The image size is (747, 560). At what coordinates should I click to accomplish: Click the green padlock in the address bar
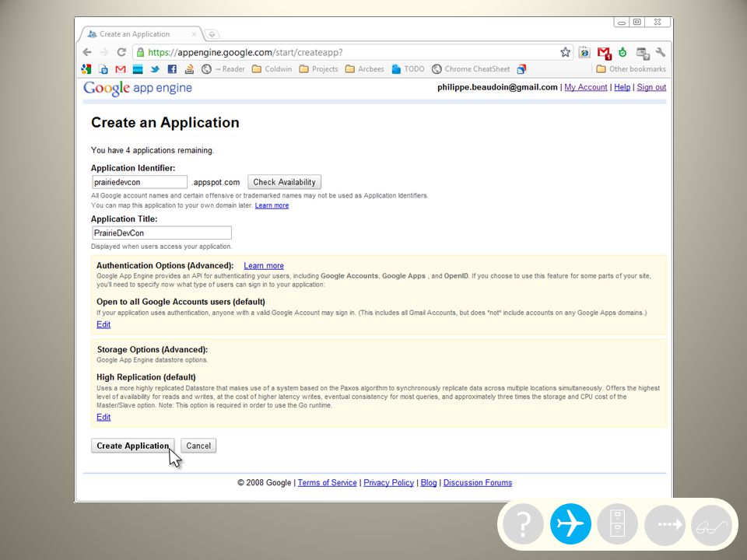coord(139,52)
